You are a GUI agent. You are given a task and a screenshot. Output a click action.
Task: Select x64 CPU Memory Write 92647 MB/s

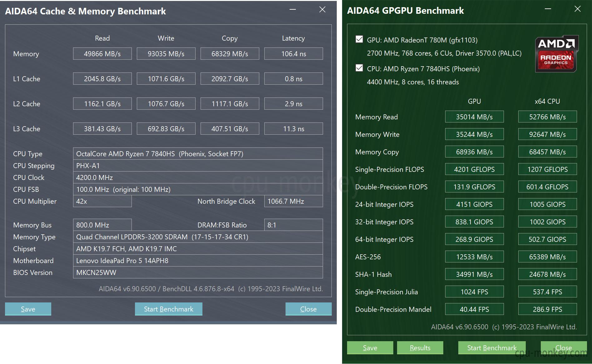(x=548, y=134)
